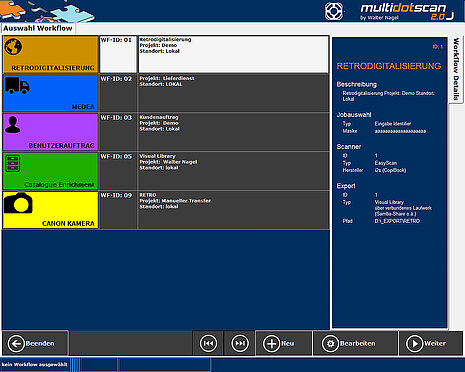Image resolution: width=465 pixels, height=372 pixels.
Task: Click the yellow CANON KAMERA label tile
Action: coord(50,210)
